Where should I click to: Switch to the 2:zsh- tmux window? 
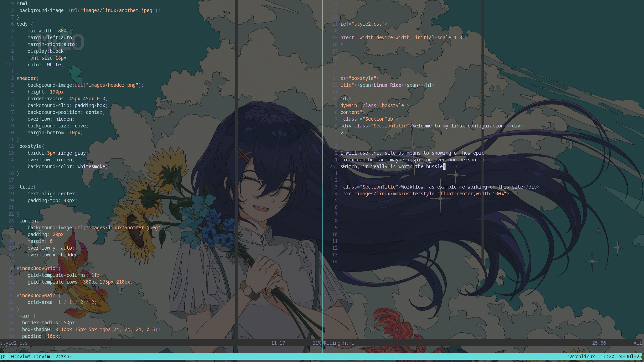(x=64, y=356)
